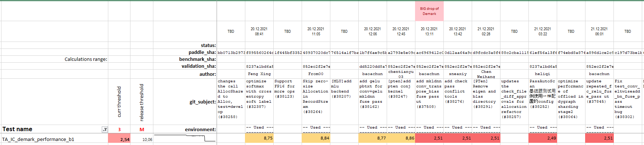This screenshot has width=644, height=145.
Task: Select paddle_sha cell 48937020dc7
Action: pos(316,52)
